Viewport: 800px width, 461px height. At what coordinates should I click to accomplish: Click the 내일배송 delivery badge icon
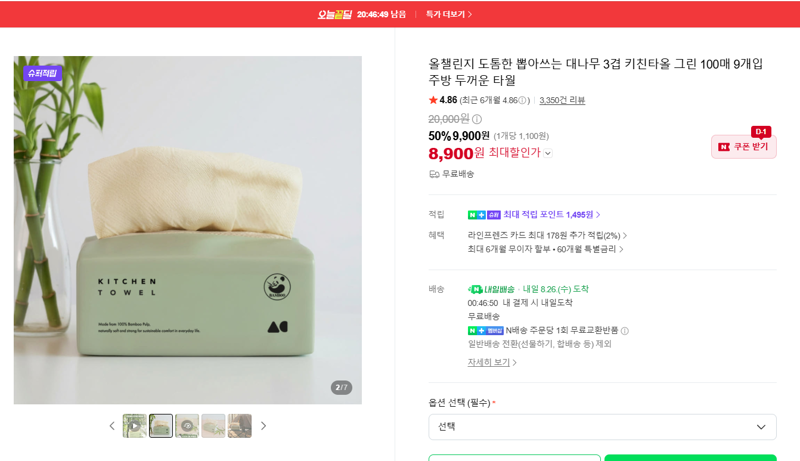click(x=475, y=289)
